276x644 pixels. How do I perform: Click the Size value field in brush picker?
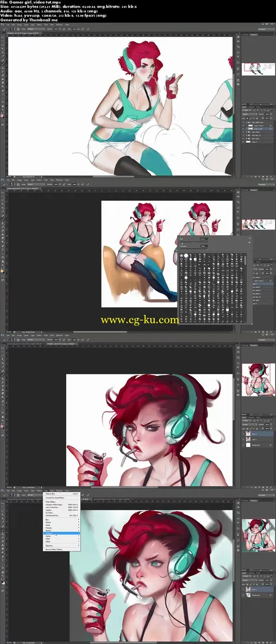[204, 239]
